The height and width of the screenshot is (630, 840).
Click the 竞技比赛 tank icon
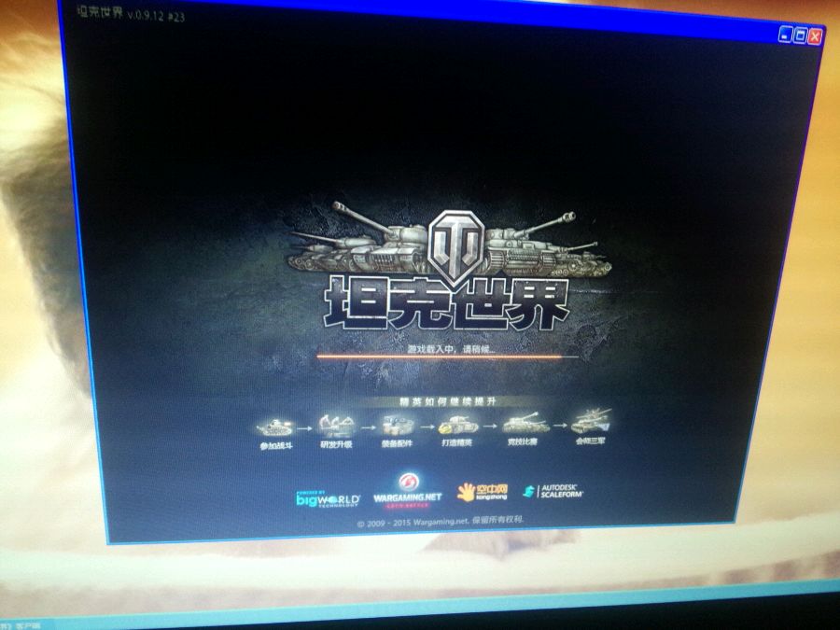pyautogui.click(x=525, y=423)
